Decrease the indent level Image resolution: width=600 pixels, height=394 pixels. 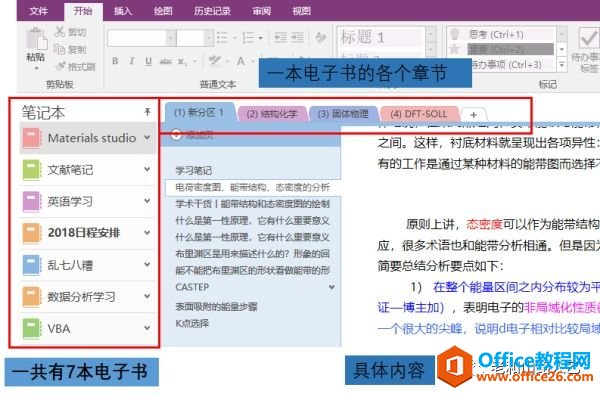280,37
